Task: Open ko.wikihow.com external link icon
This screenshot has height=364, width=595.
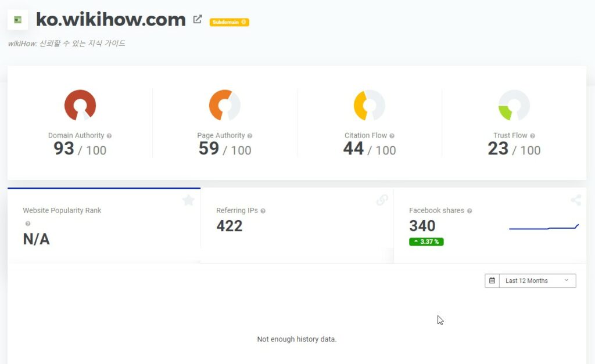Action: click(x=198, y=19)
